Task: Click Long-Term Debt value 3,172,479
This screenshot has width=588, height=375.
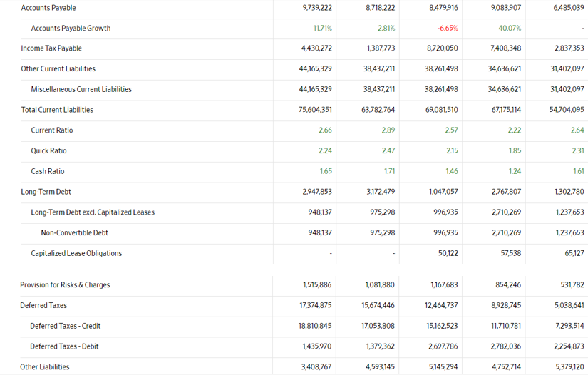Action: (x=381, y=192)
